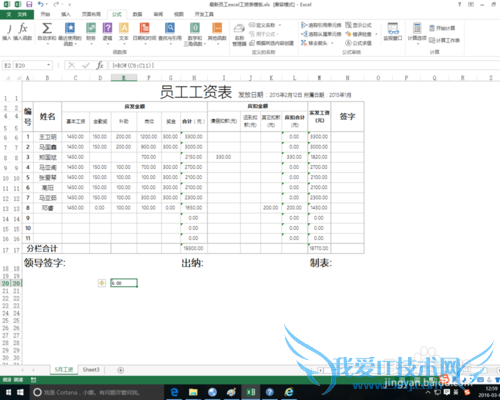This screenshot has height=400, width=500.
Task: Open the Name Manager (名称管理器)
Action: coord(239,35)
